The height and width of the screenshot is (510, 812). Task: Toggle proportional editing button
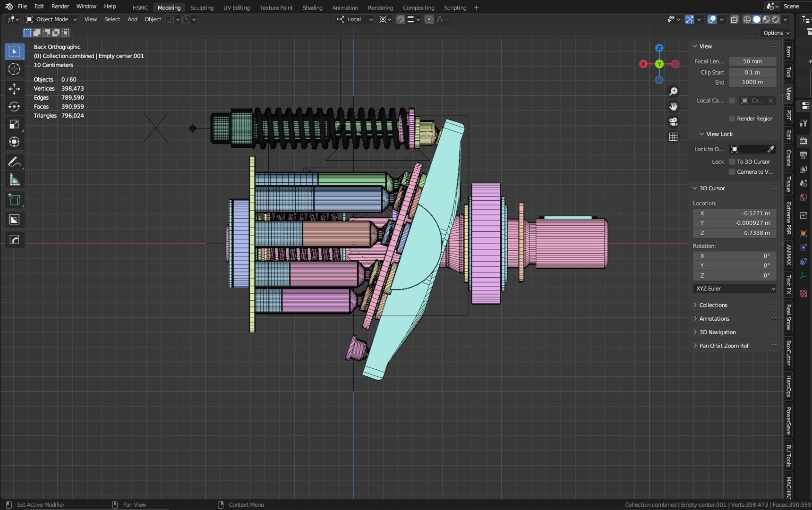point(429,19)
